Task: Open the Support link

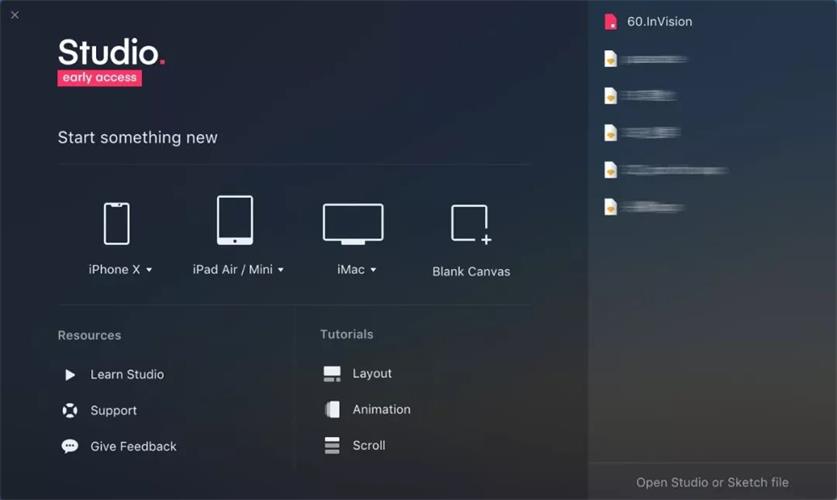Action: 113,410
